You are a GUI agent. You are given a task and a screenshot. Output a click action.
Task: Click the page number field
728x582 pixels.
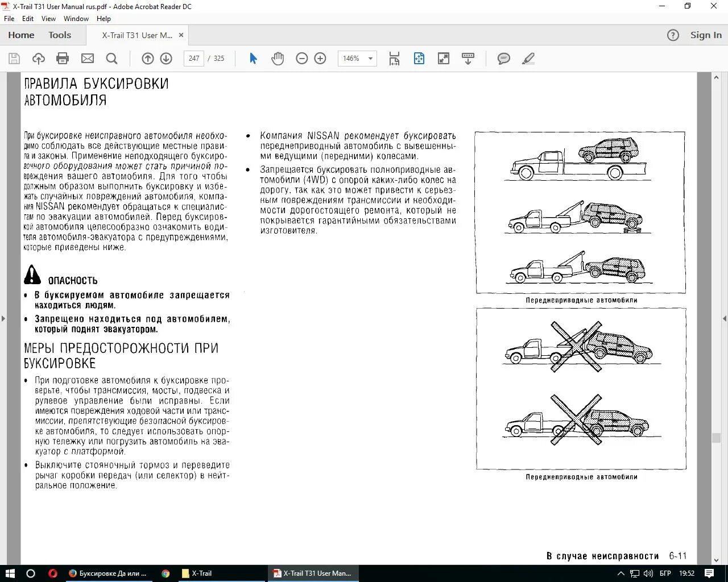click(194, 59)
